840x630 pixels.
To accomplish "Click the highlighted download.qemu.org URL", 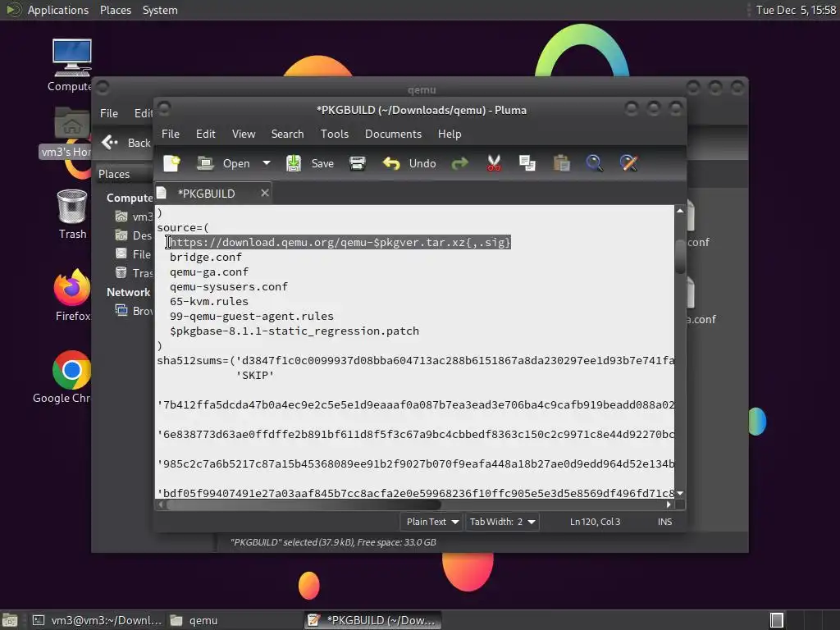I will tap(340, 242).
